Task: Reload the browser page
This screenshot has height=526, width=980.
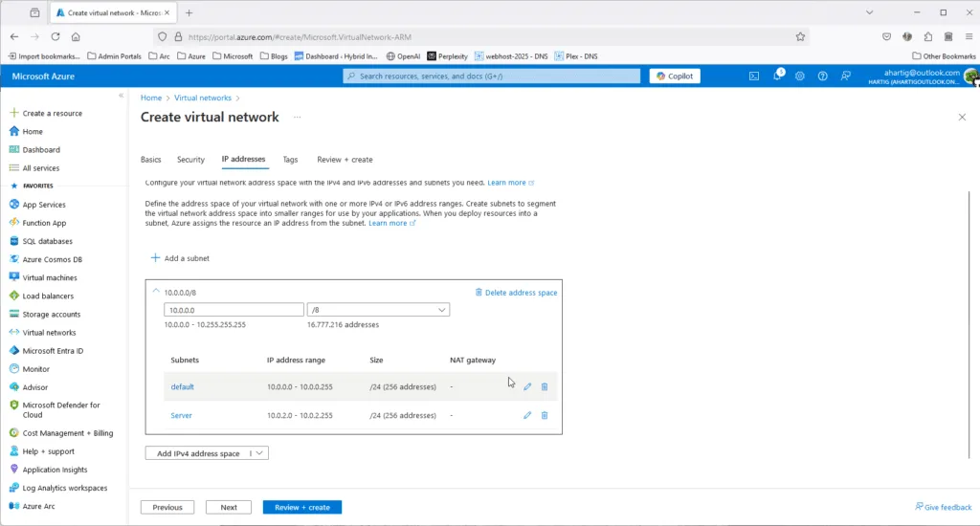Action: coord(56,37)
